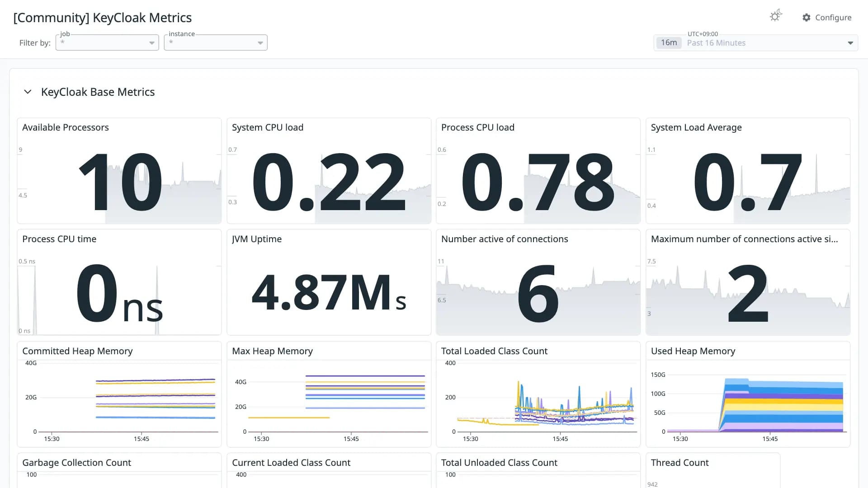Screen dimensions: 868x488
Task: Open the Configure settings
Action: pyautogui.click(x=827, y=18)
